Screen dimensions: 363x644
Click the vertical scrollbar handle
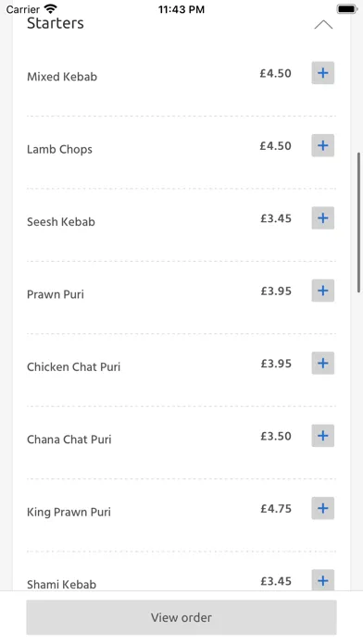point(359,222)
